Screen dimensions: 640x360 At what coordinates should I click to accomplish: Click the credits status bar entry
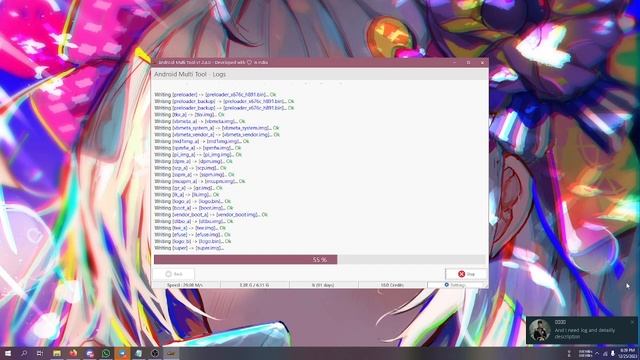tap(392, 285)
